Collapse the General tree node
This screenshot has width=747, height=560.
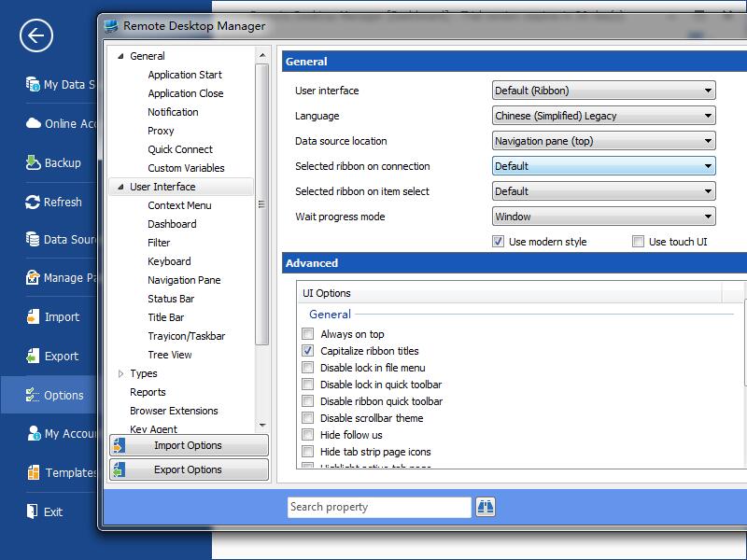(120, 56)
